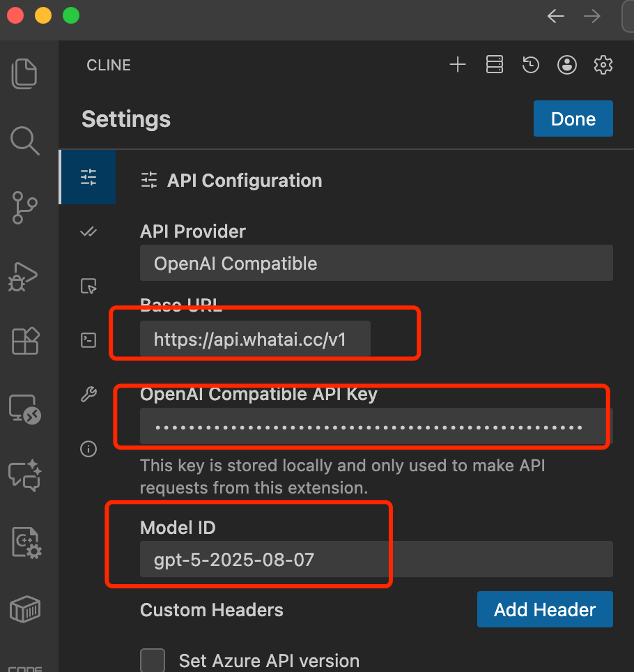Screen dimensions: 634x672
Task: Open Cline account view
Action: (566, 64)
